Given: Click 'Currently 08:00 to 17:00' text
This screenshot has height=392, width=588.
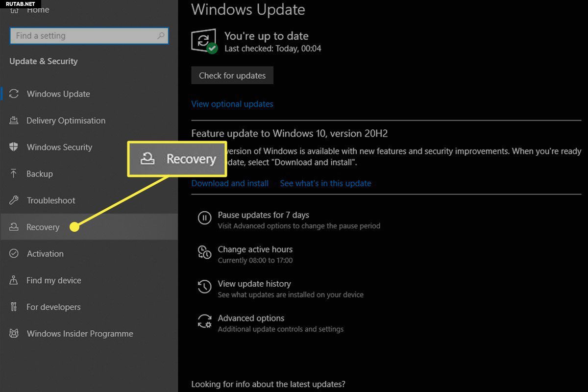Looking at the screenshot, I should click(x=255, y=260).
